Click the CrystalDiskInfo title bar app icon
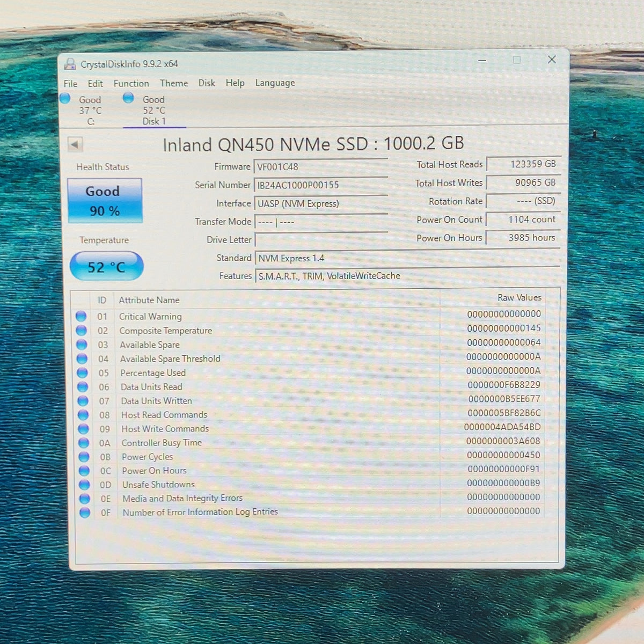 click(x=70, y=64)
